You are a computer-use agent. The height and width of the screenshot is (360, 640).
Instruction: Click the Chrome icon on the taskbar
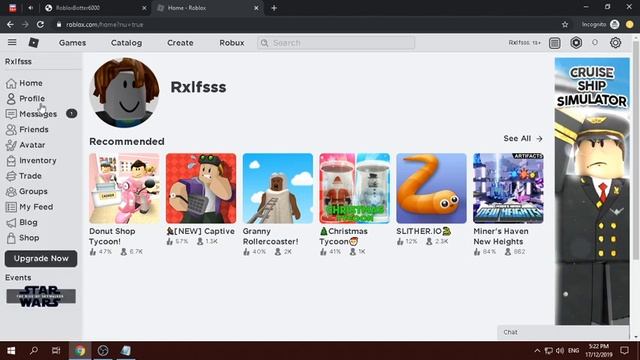(x=80, y=351)
